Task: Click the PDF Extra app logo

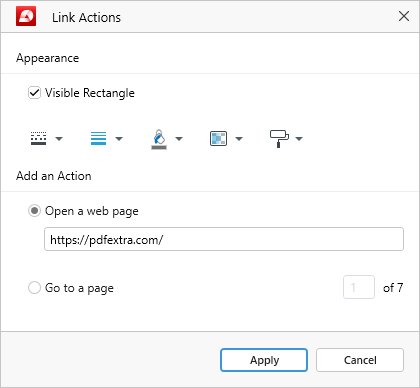Action: [26, 16]
